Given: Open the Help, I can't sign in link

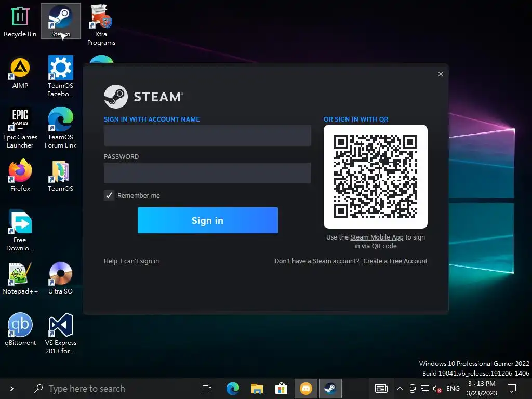Looking at the screenshot, I should (x=131, y=261).
